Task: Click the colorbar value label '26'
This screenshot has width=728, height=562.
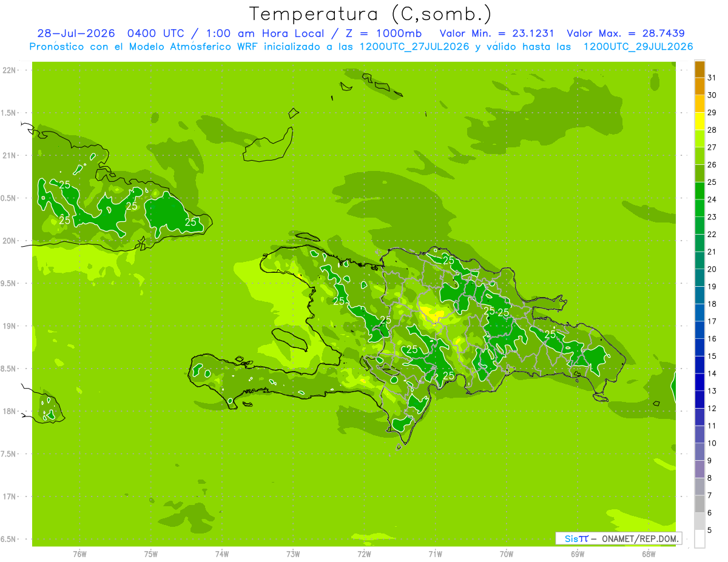Action: [712, 165]
